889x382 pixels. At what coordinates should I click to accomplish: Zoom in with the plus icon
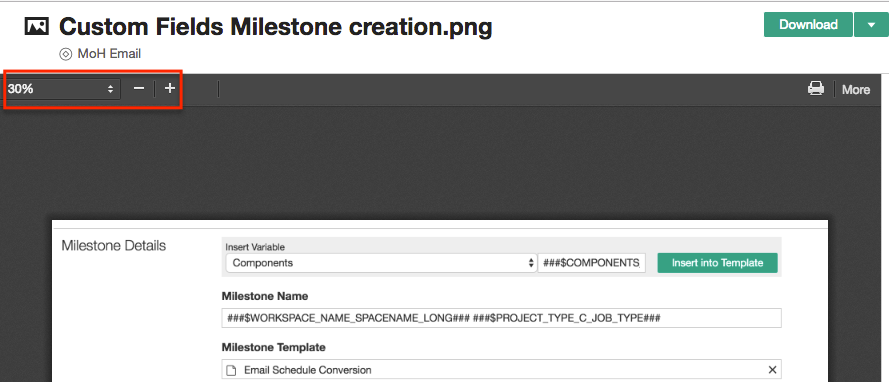pyautogui.click(x=170, y=88)
